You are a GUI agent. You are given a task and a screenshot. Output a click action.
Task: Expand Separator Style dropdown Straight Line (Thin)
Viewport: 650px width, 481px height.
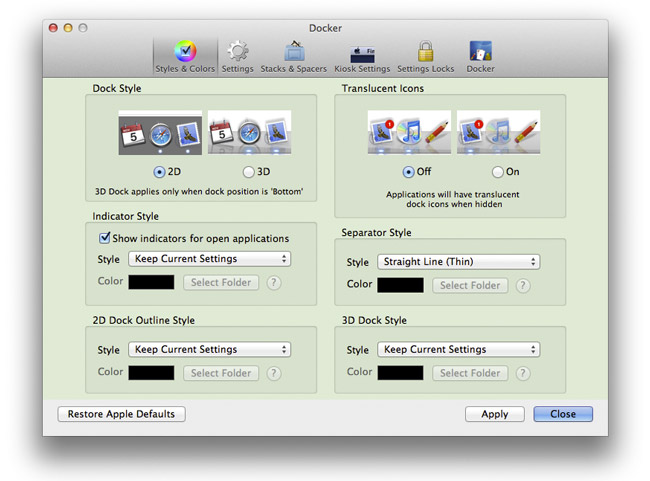(458, 262)
